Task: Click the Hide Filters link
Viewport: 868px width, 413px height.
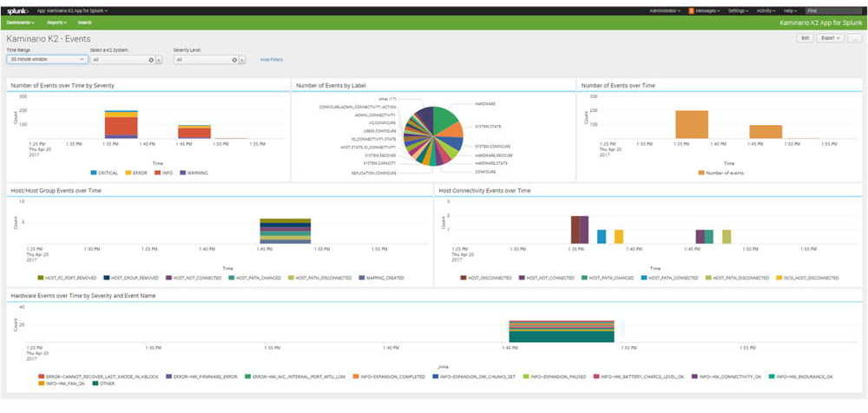Action: click(x=271, y=59)
